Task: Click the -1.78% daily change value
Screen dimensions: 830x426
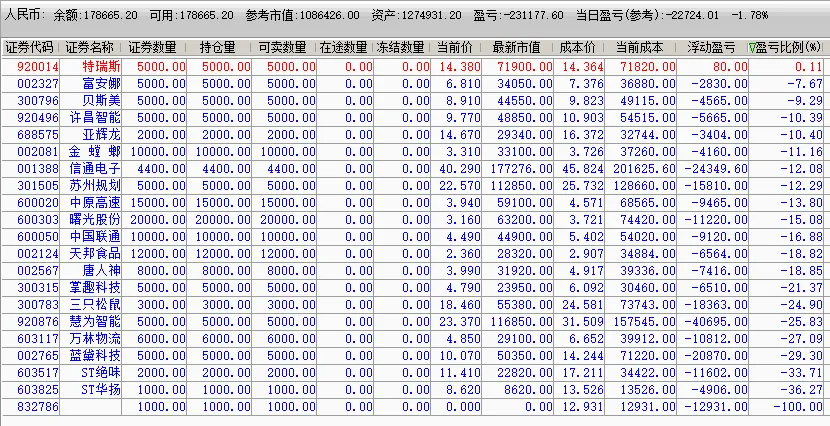Action: (x=750, y=15)
